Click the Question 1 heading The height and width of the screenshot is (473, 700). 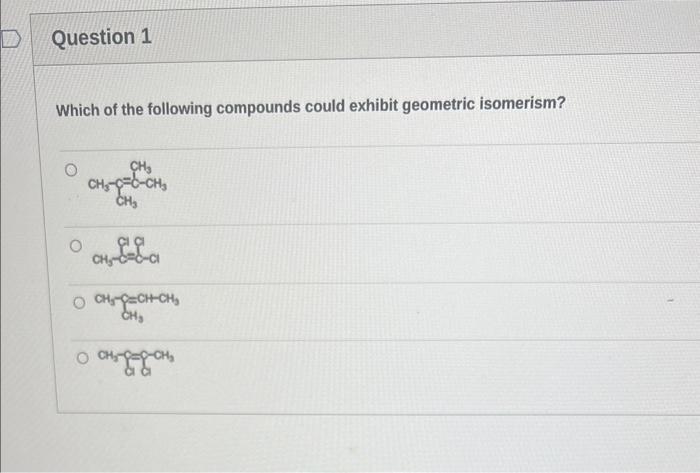click(x=102, y=37)
